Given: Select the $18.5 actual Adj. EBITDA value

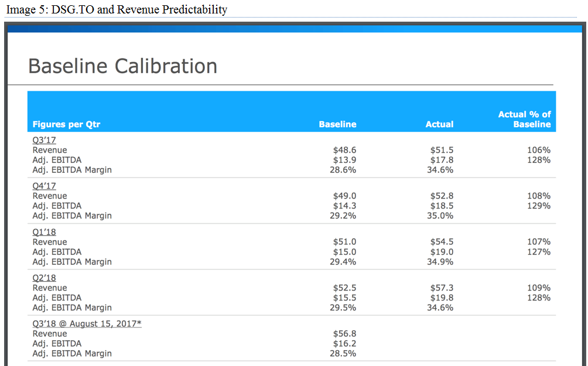Looking at the screenshot, I should [442, 206].
